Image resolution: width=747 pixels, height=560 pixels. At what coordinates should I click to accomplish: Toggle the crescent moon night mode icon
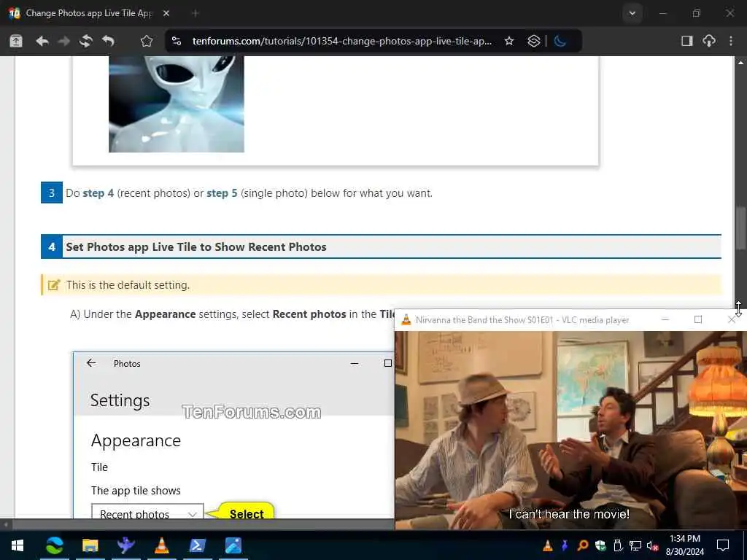560,41
